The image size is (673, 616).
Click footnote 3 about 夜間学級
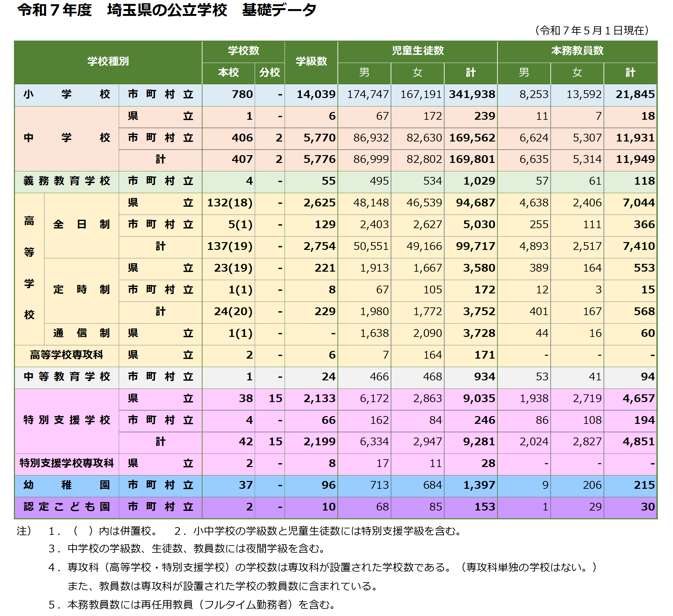pos(187,549)
